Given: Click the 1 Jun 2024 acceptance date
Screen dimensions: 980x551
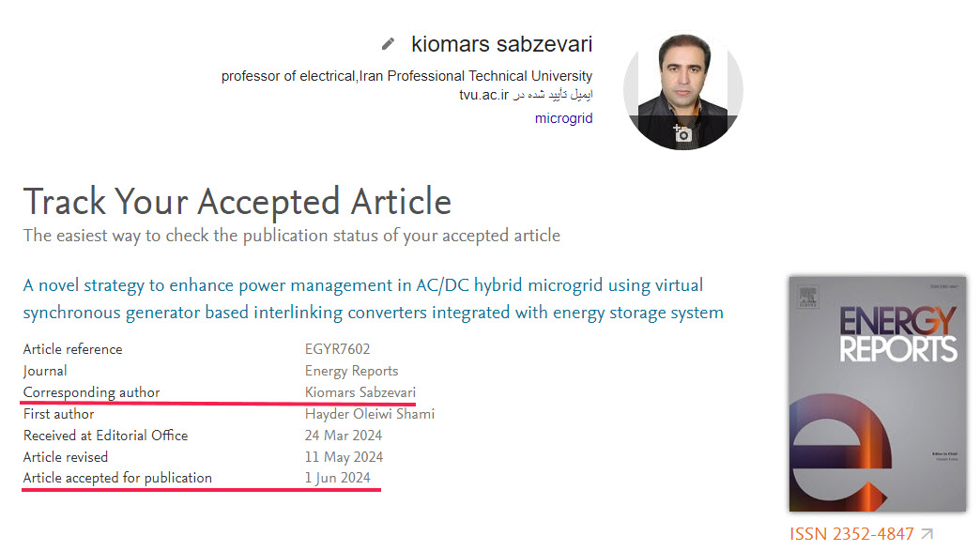Looking at the screenshot, I should coord(338,478).
